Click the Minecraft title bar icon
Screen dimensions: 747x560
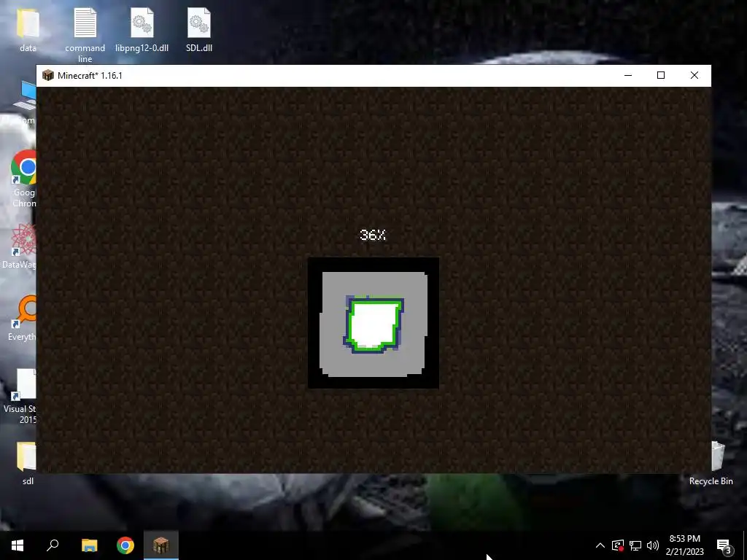pos(47,75)
